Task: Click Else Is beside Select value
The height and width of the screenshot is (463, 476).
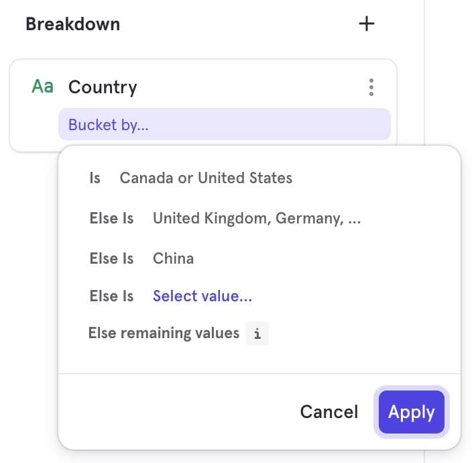Action: (111, 296)
